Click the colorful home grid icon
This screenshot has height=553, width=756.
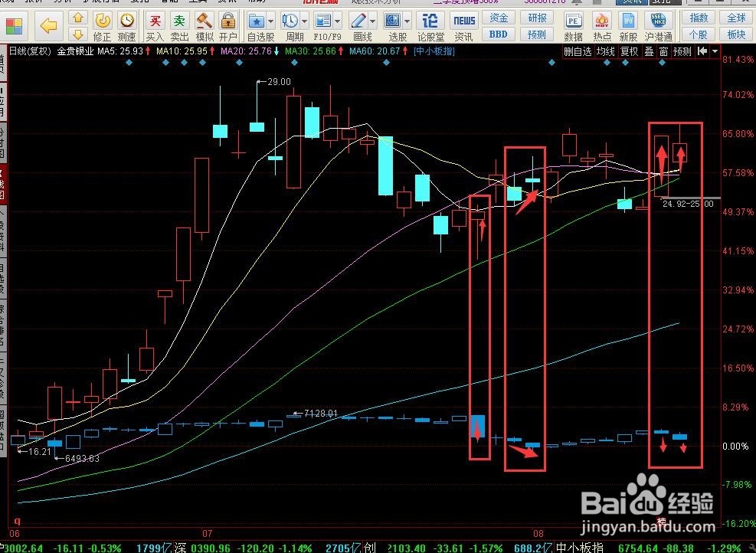[x=13, y=26]
